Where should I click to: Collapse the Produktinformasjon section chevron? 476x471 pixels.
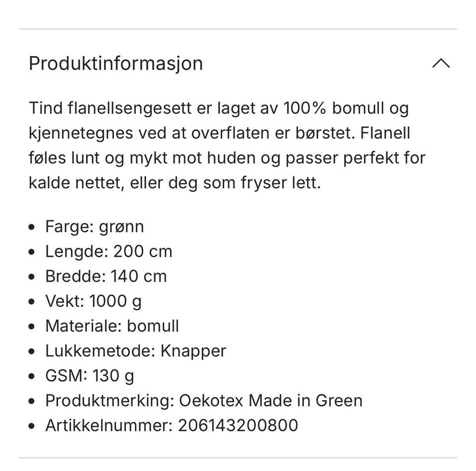coord(441,63)
